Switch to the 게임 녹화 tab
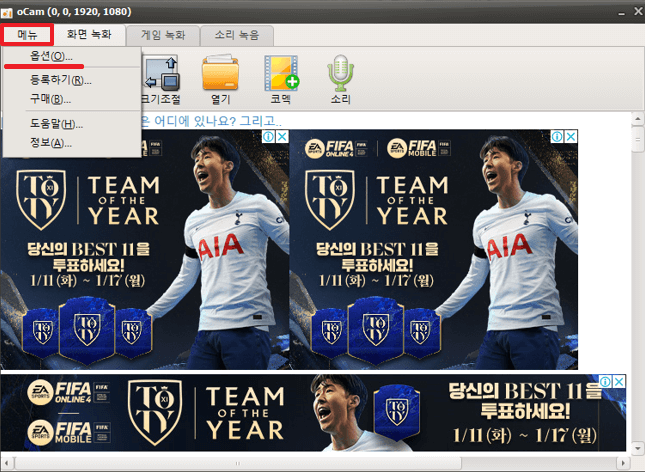Viewport: 645px width, 472px height. click(163, 35)
